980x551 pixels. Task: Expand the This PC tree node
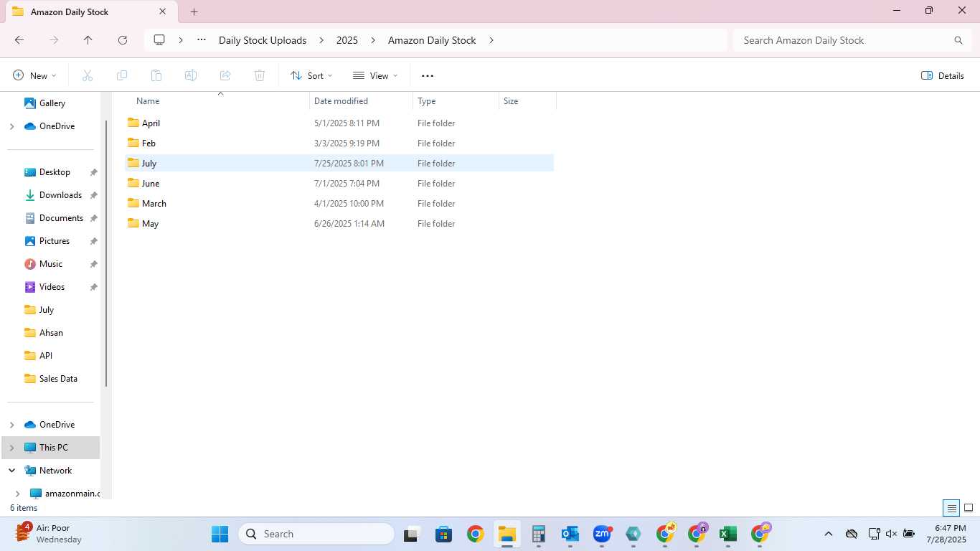pos(11,448)
